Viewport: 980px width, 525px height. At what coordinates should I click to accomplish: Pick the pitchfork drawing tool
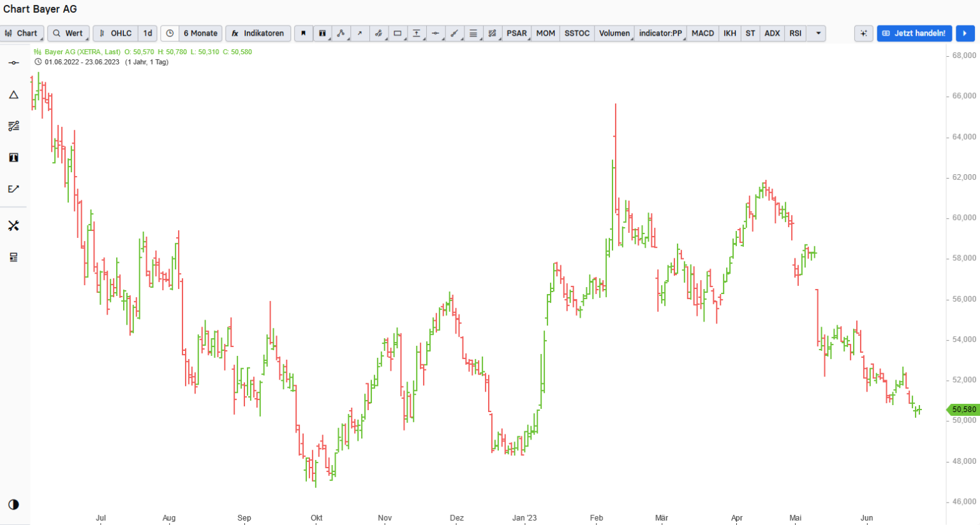(x=380, y=33)
